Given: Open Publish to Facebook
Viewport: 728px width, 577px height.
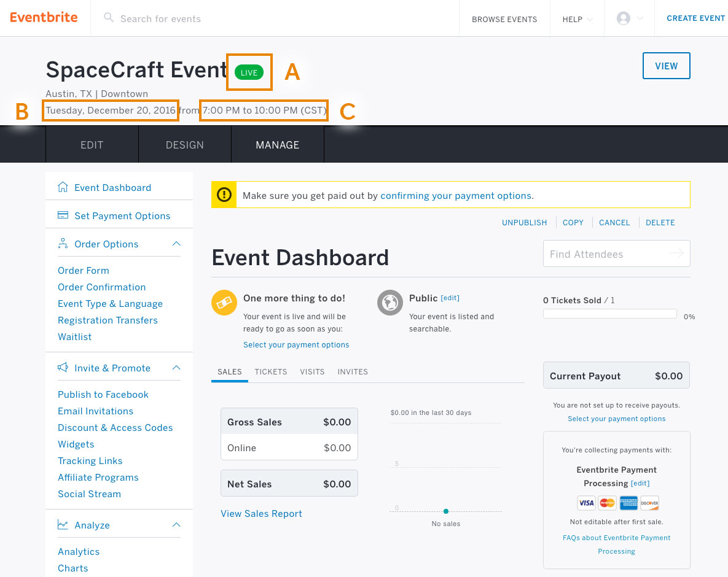Looking at the screenshot, I should pos(103,394).
